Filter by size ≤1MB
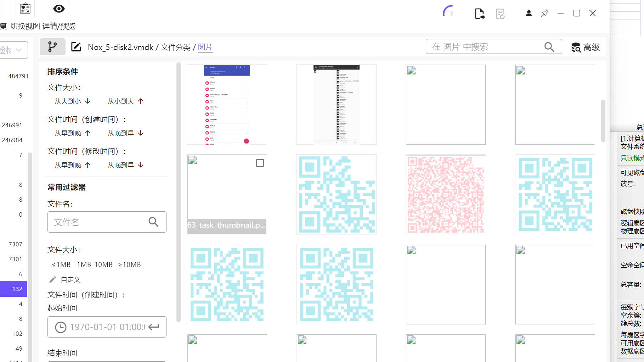 [x=61, y=265]
